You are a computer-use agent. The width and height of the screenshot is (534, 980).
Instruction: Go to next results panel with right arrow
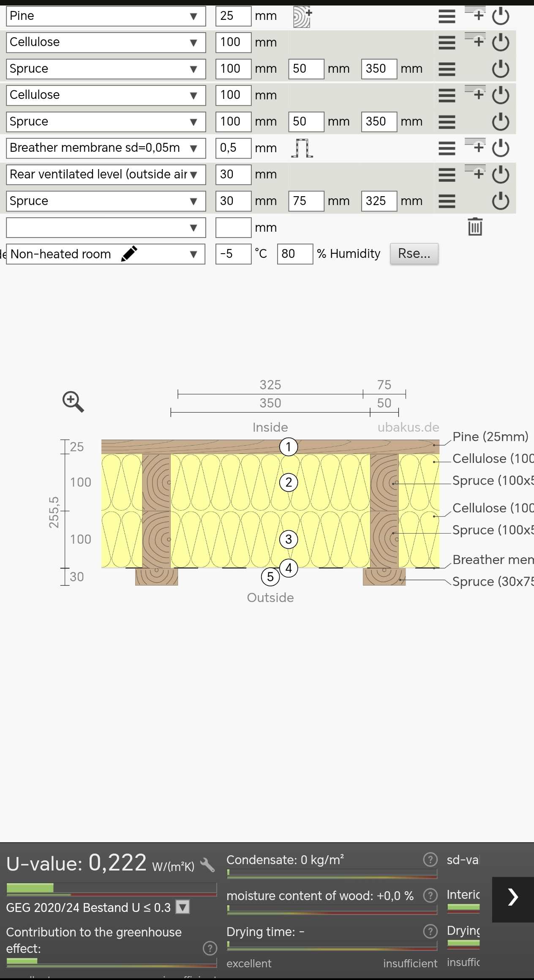512,897
